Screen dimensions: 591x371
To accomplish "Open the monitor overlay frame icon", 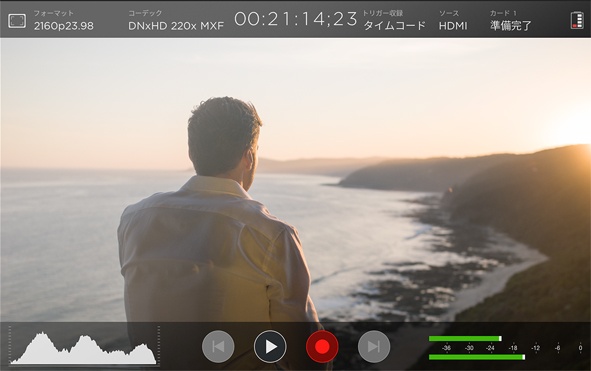I will (17, 21).
